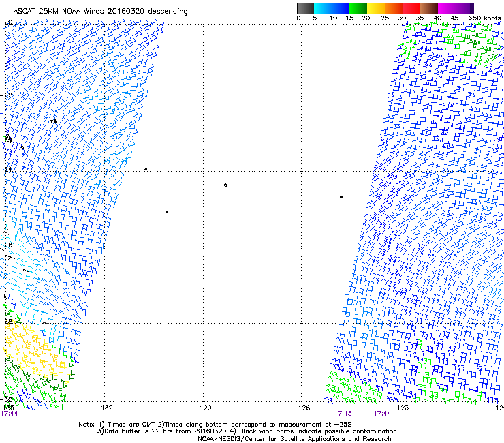504x443 pixels.
Task: Click the orange 25-30 knots legend swatch
Action: pos(394,8)
